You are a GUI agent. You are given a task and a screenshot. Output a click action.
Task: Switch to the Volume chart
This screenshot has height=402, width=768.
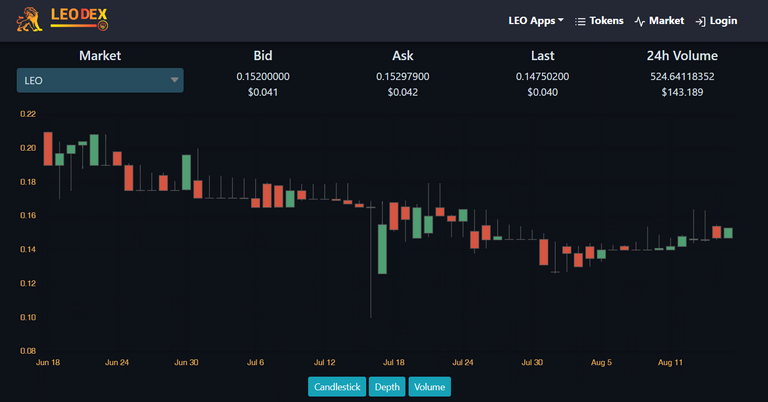click(x=430, y=387)
